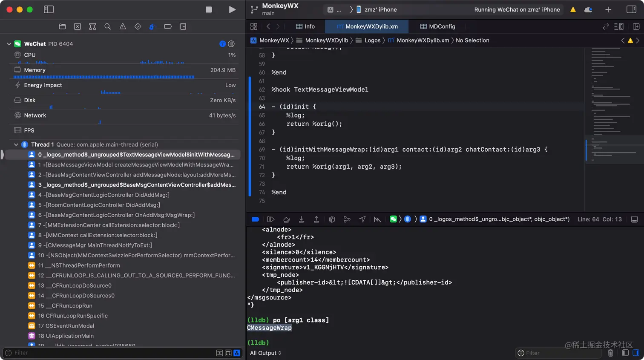This screenshot has height=360, width=644.
Task: Select stack frame 1 createMessageViewModelWithMessageWrap
Action: pos(131,164)
